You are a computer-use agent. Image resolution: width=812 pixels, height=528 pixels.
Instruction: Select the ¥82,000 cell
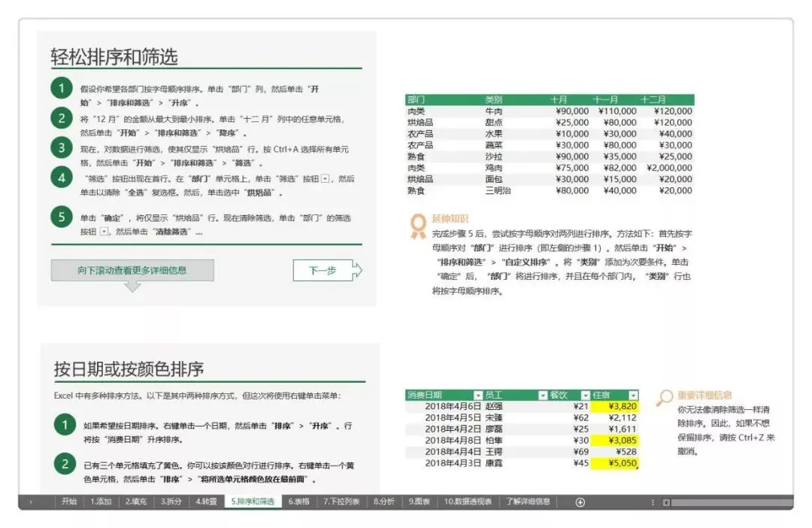[x=615, y=168]
